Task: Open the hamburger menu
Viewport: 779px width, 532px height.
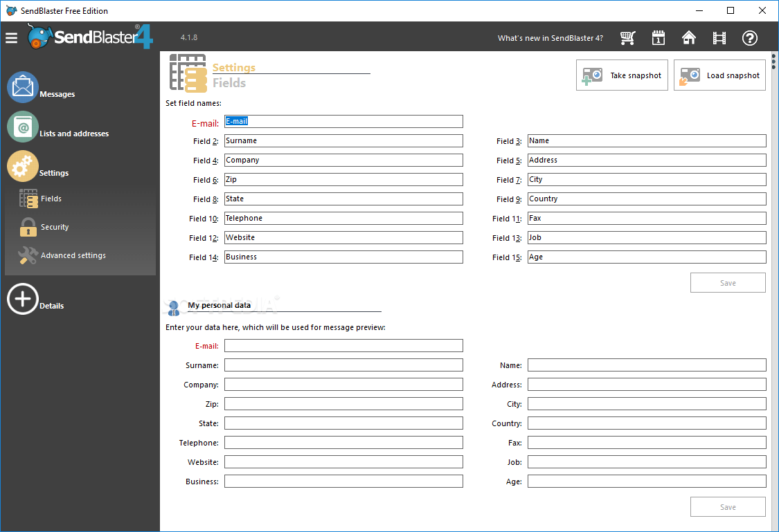Action: click(x=11, y=38)
